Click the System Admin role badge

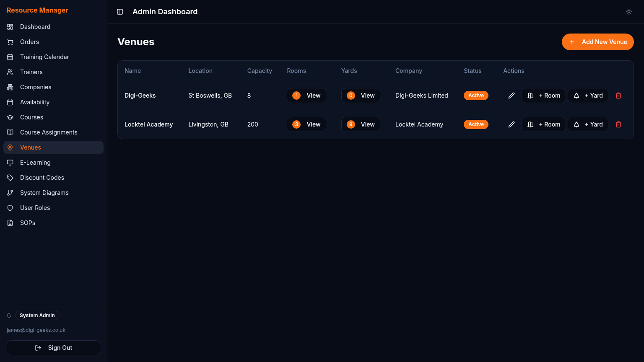pos(37,315)
